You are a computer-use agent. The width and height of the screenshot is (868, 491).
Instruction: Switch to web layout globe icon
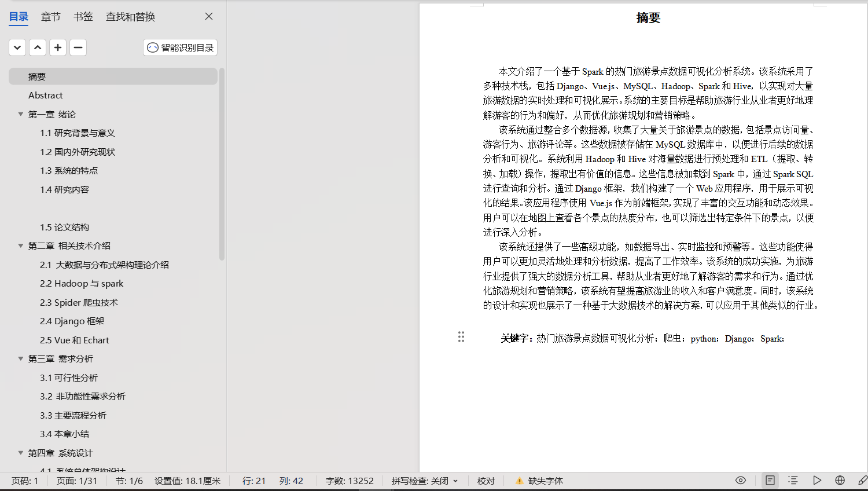click(x=840, y=481)
